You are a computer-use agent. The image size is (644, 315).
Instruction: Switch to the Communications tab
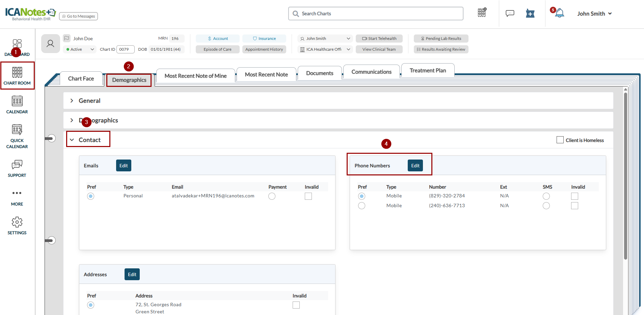coord(372,72)
